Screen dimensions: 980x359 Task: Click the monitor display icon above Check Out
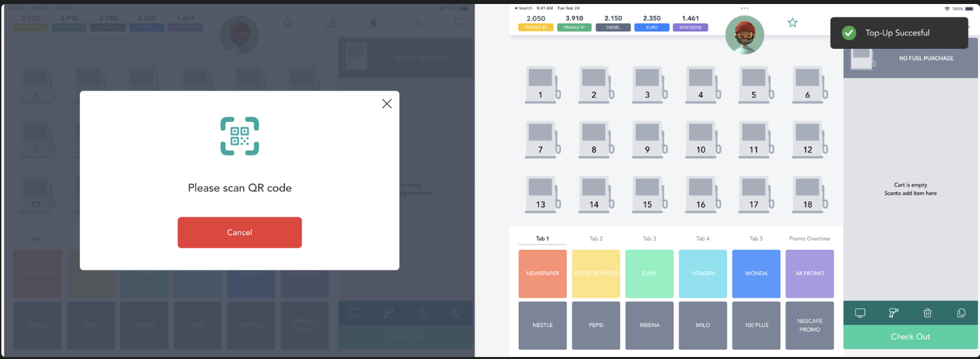861,313
